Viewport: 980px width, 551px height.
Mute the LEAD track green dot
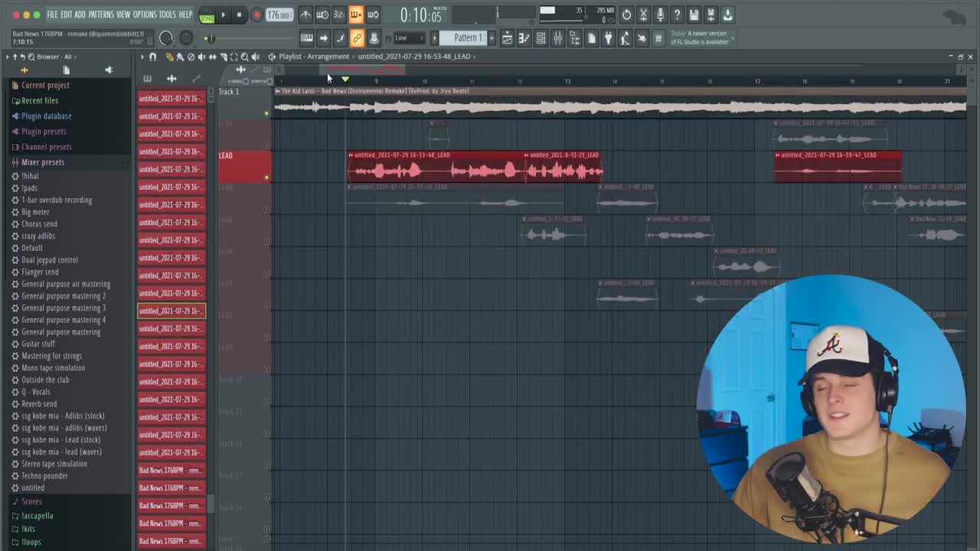coord(266,177)
